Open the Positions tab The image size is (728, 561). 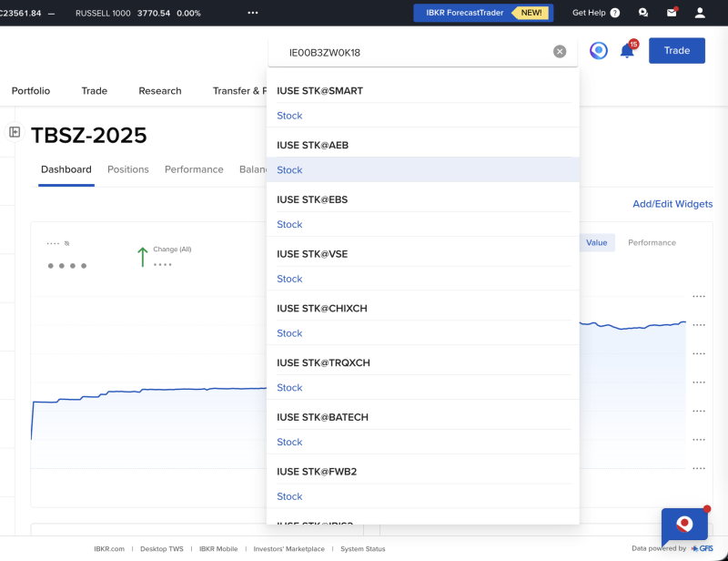(127, 169)
